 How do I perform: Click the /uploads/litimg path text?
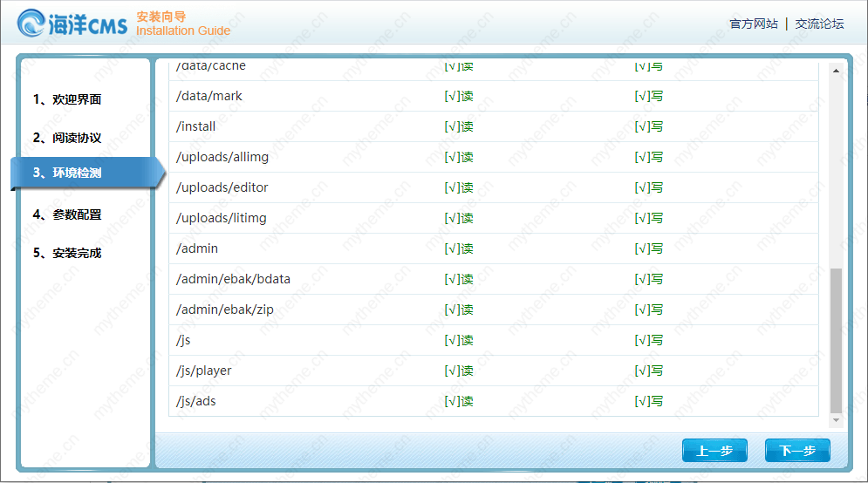(x=222, y=218)
